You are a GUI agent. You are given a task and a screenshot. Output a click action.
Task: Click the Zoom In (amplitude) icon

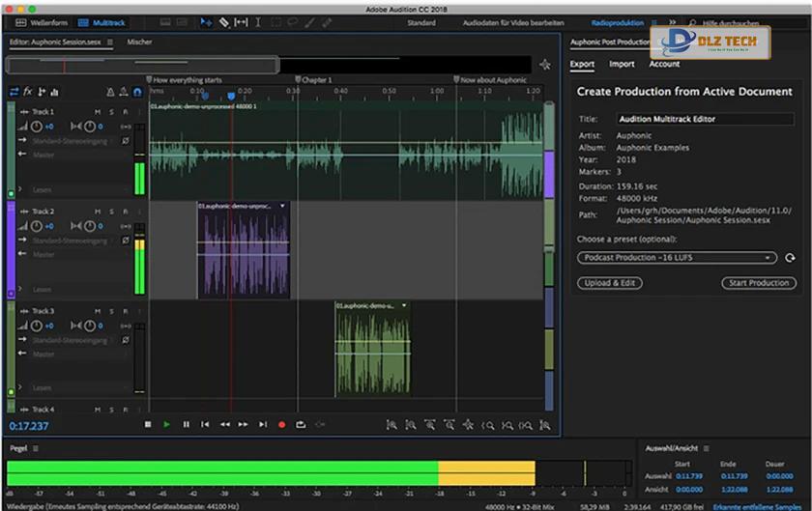(x=391, y=425)
